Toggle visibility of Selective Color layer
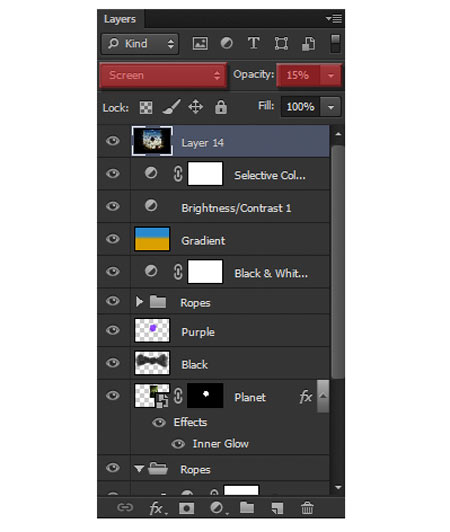450x532 pixels. (113, 174)
